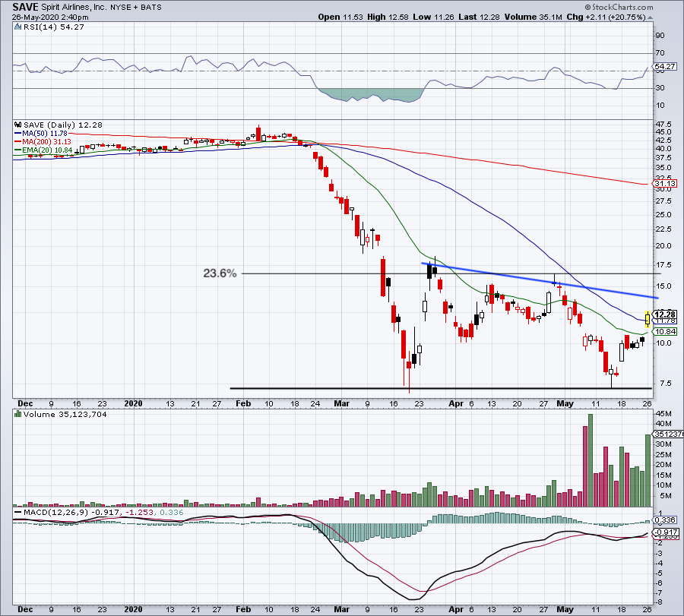
Task: Click the 2020 label on price chart axis
Action: coord(133,403)
